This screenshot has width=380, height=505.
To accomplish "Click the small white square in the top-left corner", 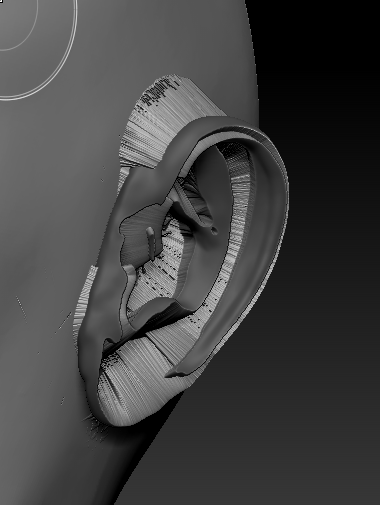I will [x=1, y=1].
